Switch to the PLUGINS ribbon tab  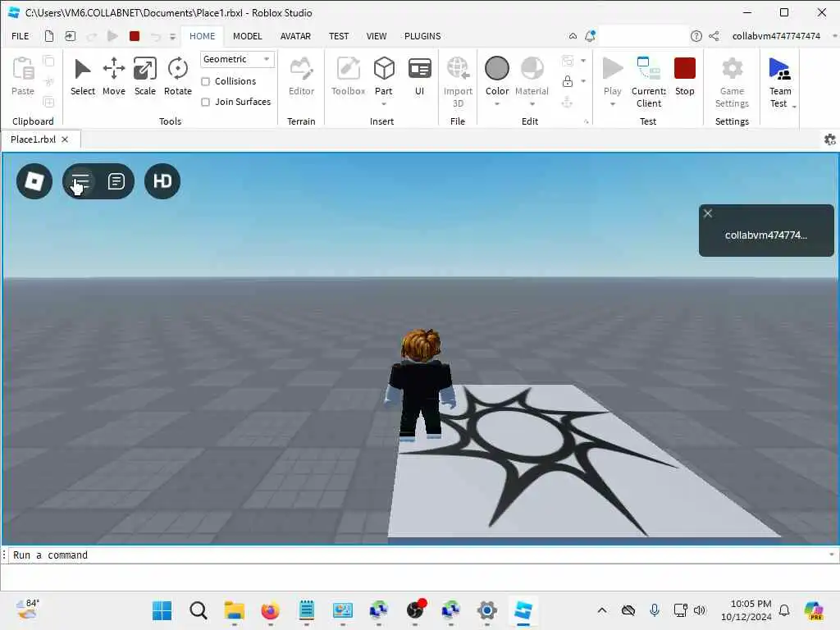click(422, 36)
